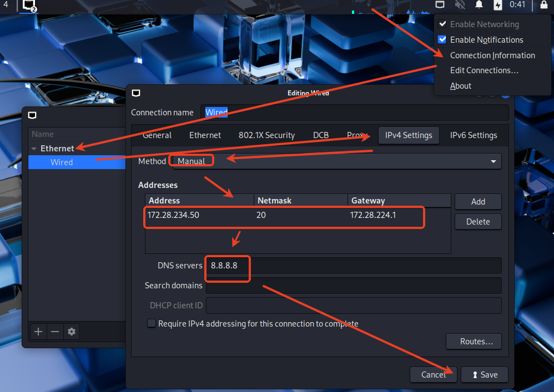Click the muted volume icon in panel
Image resolution: width=554 pixels, height=392 pixels.
click(x=460, y=5)
